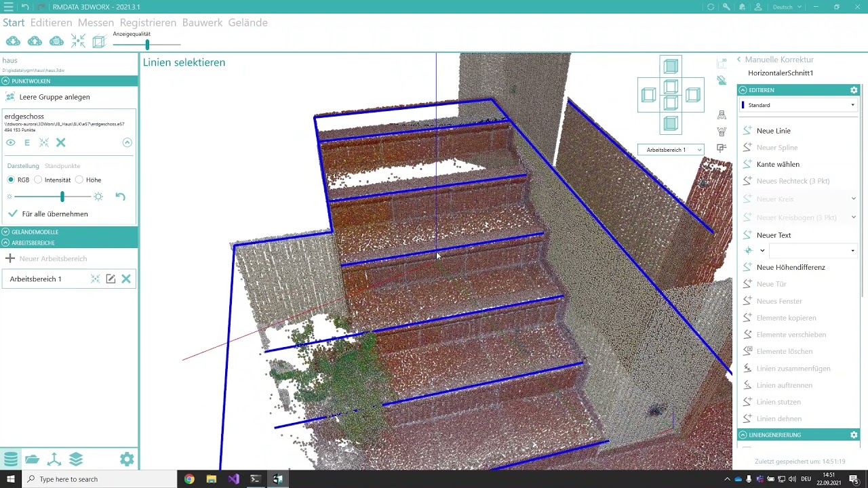
Task: Select the top cube view
Action: click(x=671, y=66)
